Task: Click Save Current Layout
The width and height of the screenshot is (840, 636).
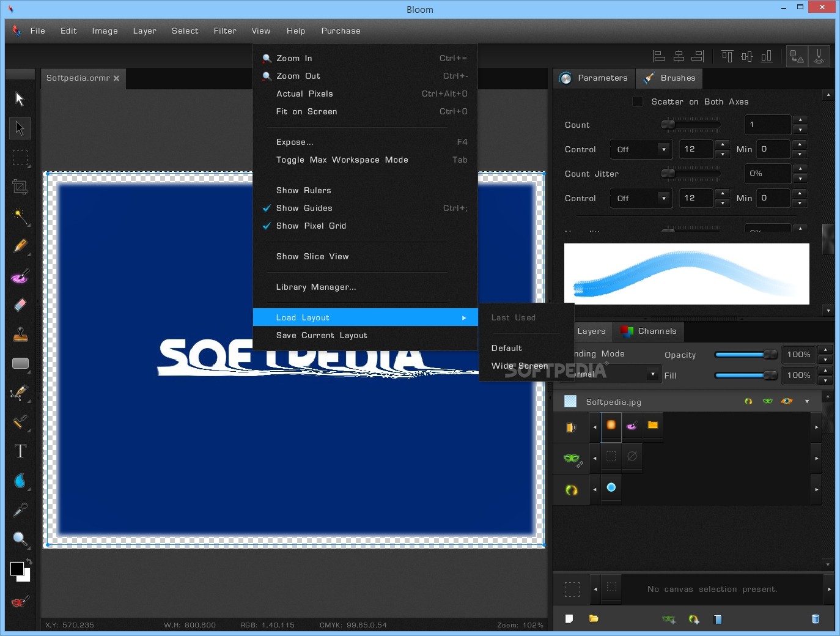Action: (365, 335)
